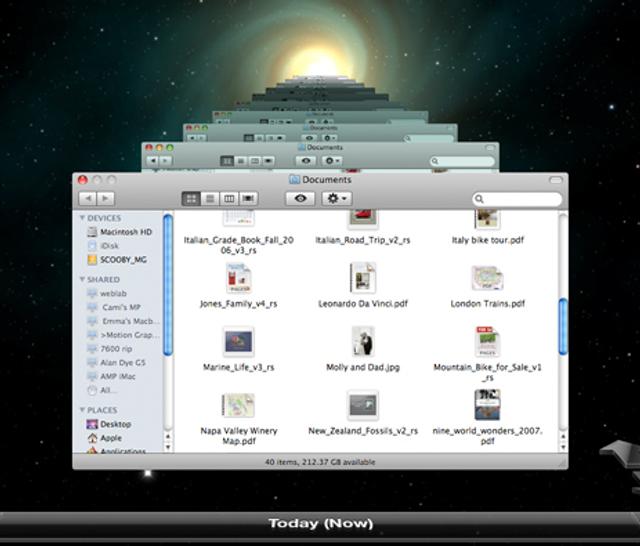Screen dimensions: 640x546
Task: Open the Action gear menu in front window
Action: 337,199
